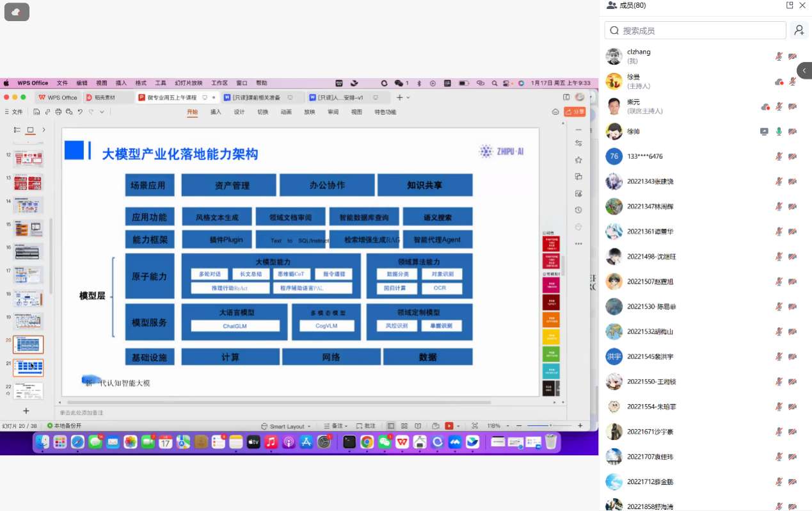812x511 pixels.
Task: Click the undo icon in WPS toolbar
Action: pos(80,112)
